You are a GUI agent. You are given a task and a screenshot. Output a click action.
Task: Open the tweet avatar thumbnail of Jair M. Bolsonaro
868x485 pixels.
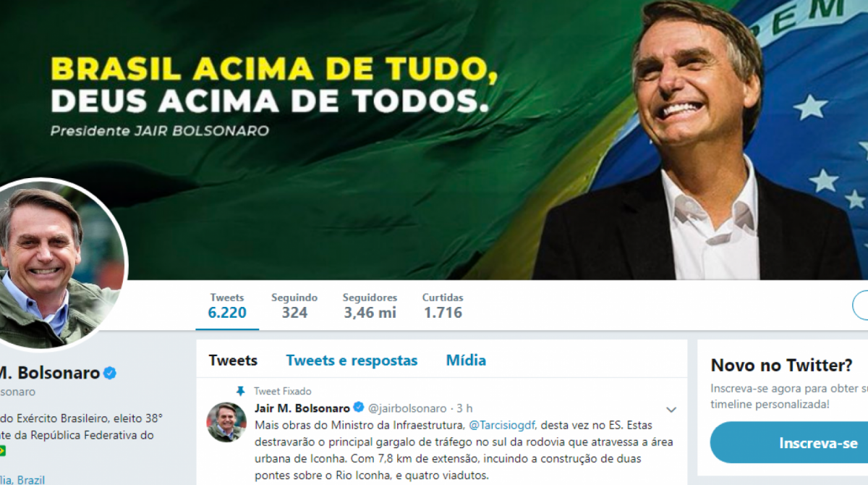tap(226, 422)
